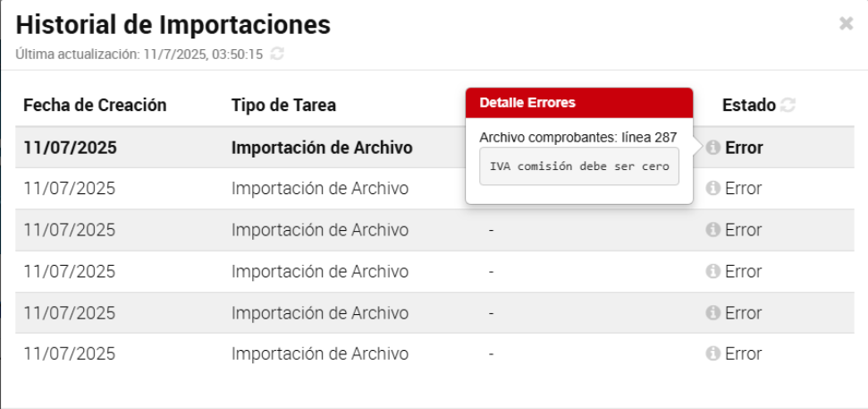View error info for the fifth row
868x409 pixels.
coord(712,312)
